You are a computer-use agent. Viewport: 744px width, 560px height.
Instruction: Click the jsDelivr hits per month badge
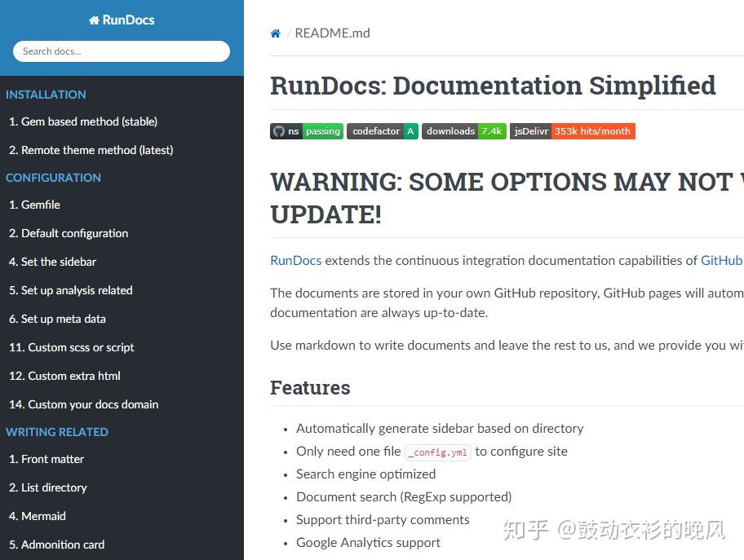573,130
